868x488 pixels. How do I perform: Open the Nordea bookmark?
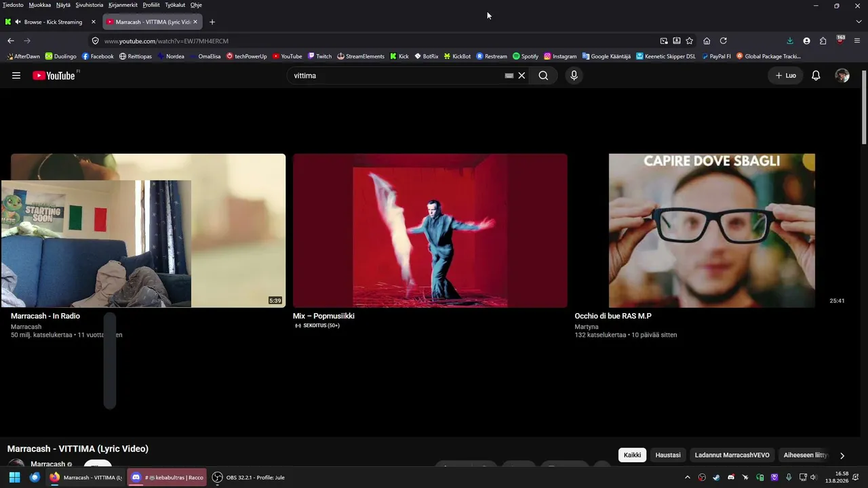coord(171,56)
